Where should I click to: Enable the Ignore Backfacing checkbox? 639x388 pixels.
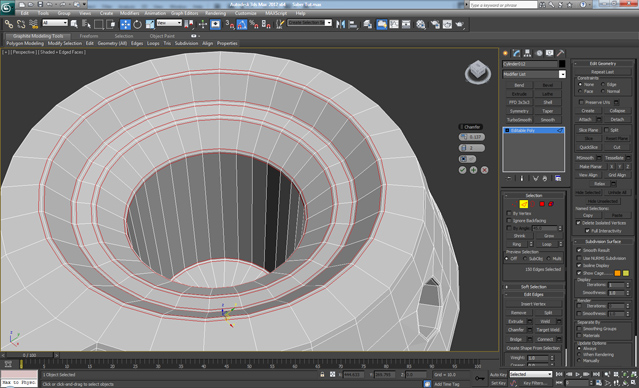coord(509,220)
